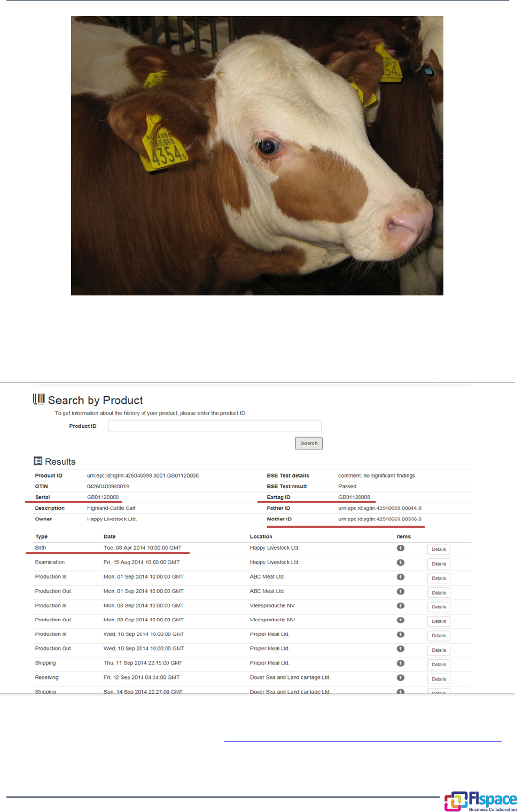
Task: View Details for ABC Meat Production Out
Action: pos(439,592)
